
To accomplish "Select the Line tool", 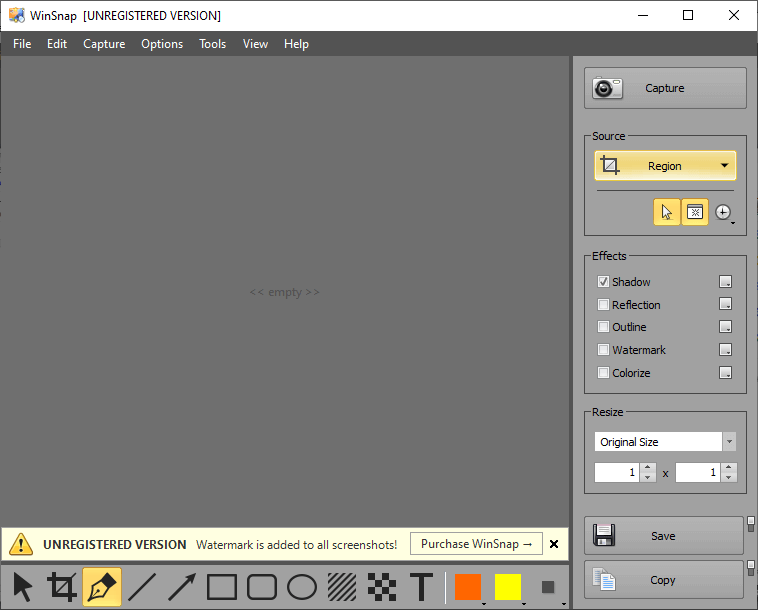I will tap(142, 587).
